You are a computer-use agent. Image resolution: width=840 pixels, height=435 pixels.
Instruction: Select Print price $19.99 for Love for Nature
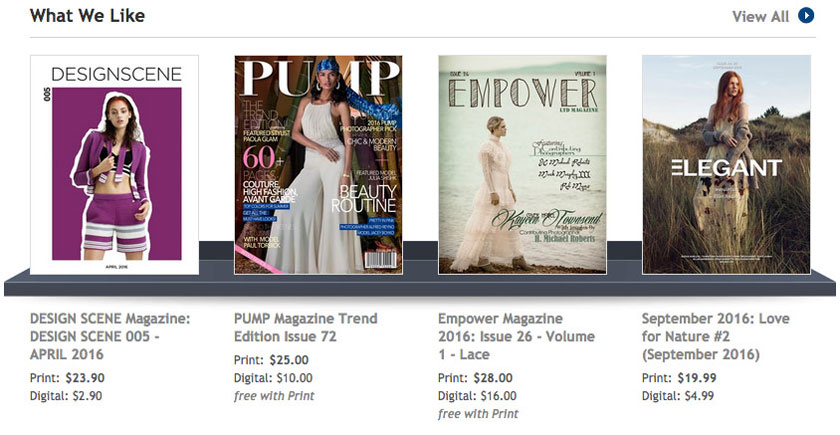pyautogui.click(x=679, y=378)
